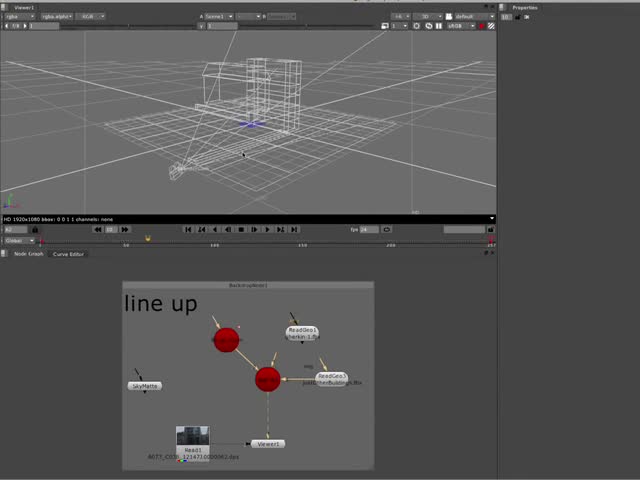
Task: Open the sRGB viewer process dropdown
Action: 461,26
